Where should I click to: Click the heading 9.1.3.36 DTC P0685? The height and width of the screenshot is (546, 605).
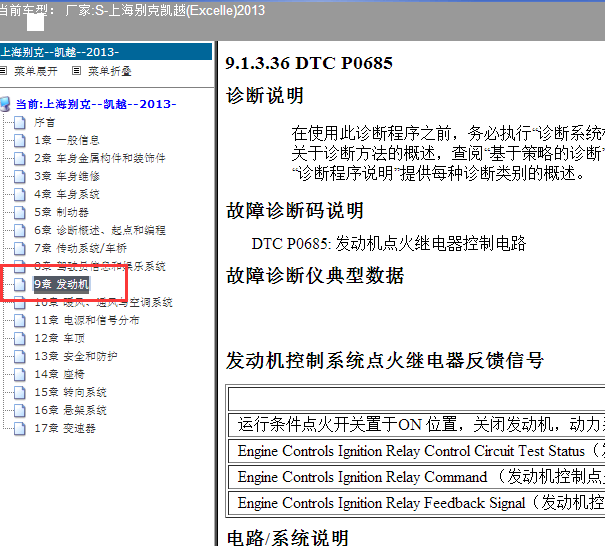click(x=309, y=63)
